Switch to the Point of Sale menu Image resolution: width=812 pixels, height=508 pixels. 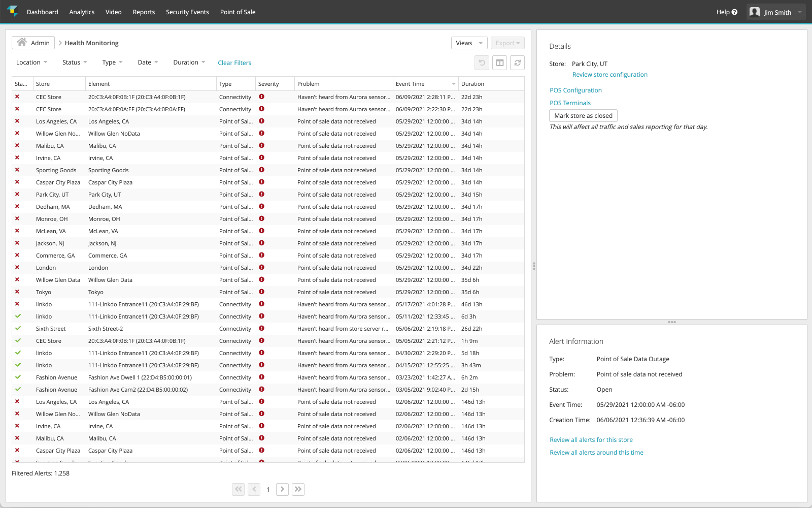pyautogui.click(x=238, y=12)
